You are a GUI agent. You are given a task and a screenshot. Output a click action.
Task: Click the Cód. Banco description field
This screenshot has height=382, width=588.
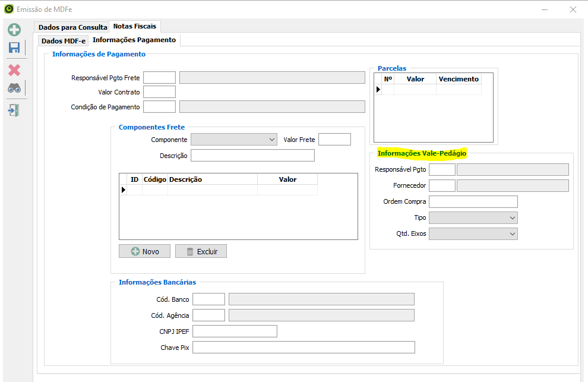(x=322, y=299)
